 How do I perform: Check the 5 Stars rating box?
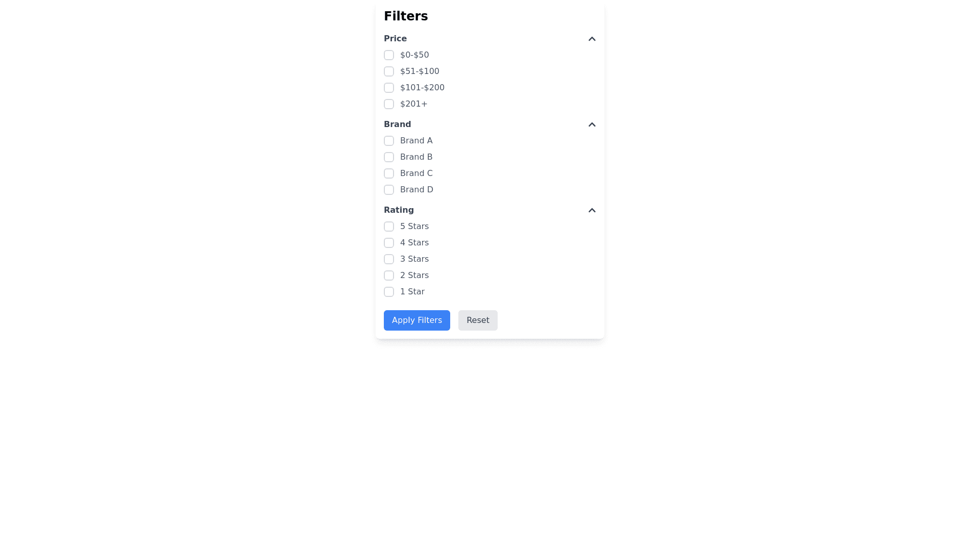pyautogui.click(x=389, y=227)
